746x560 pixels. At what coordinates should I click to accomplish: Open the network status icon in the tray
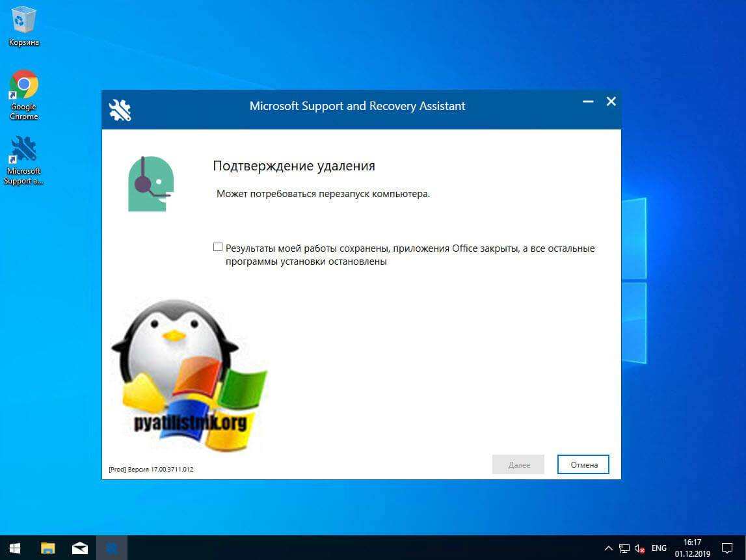(625, 548)
